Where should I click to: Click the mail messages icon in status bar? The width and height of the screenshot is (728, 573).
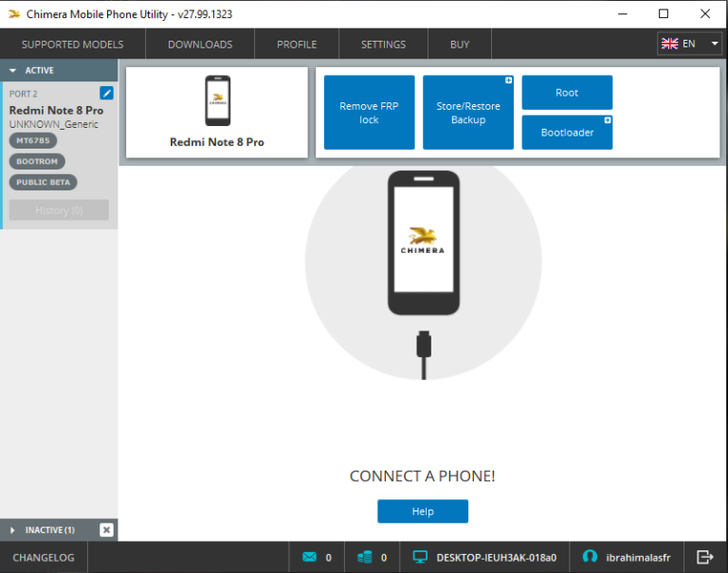click(309, 557)
